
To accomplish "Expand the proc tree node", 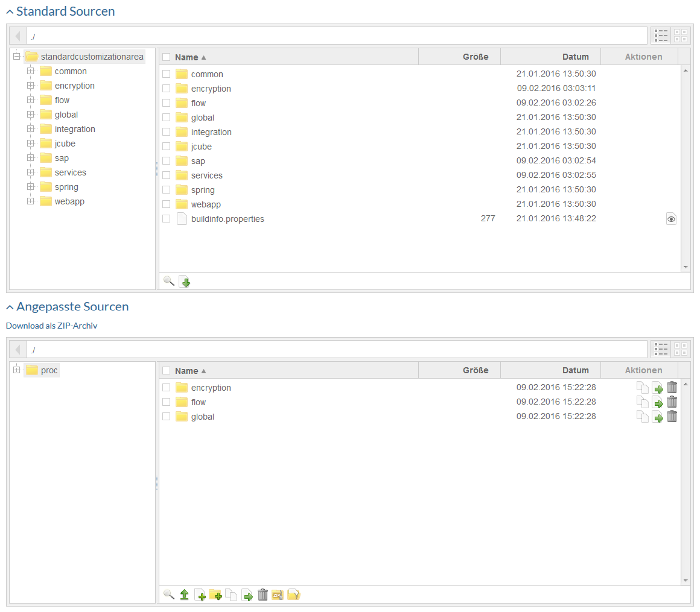I will [16, 370].
